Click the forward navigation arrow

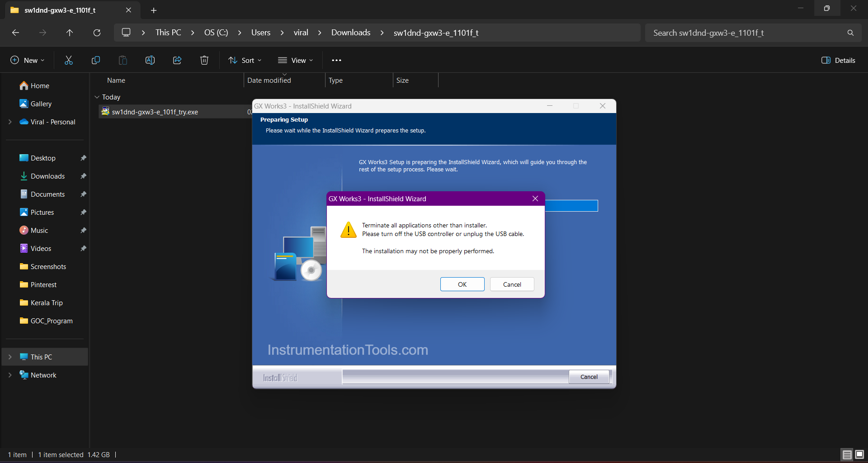click(x=42, y=33)
